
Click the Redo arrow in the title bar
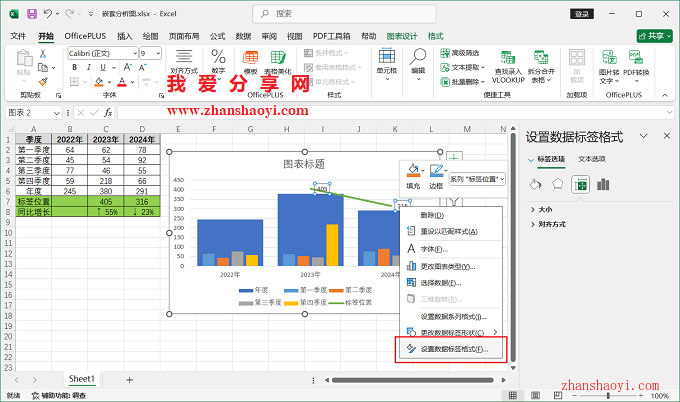pos(69,14)
